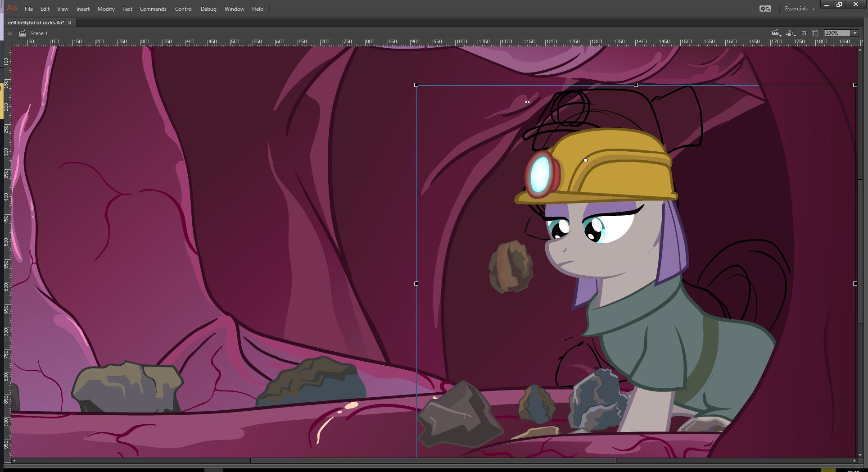Image resolution: width=868 pixels, height=472 pixels.
Task: Close the eell bellyful of rocks.fla document tab
Action: [x=70, y=23]
